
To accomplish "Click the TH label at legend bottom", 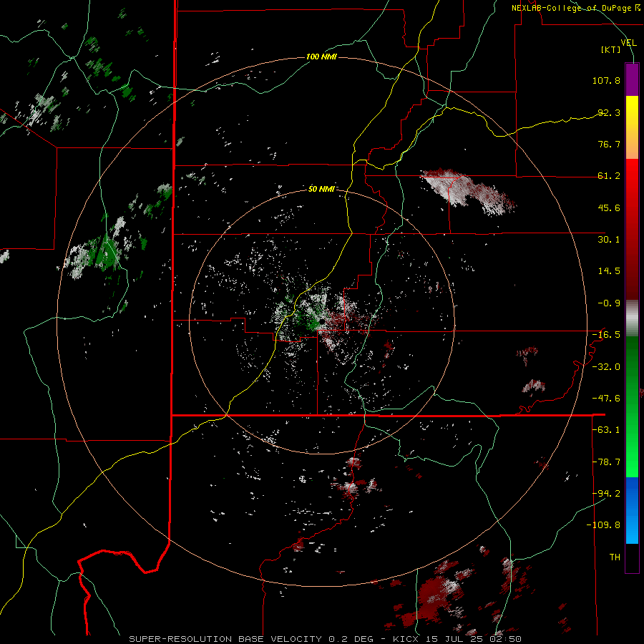I will [x=615, y=557].
